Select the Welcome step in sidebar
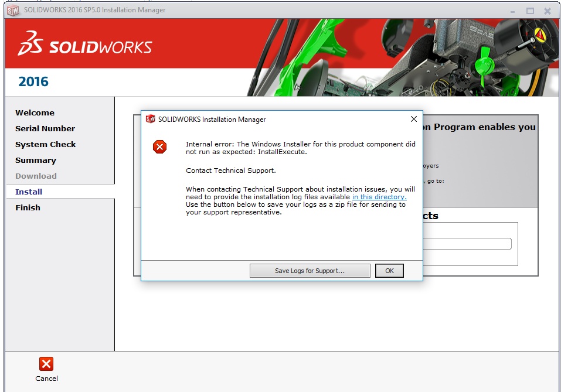561x392 pixels. [x=35, y=113]
